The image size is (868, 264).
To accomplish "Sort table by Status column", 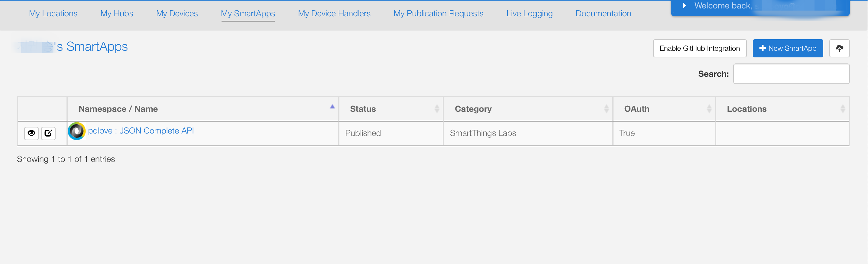I will pos(391,109).
